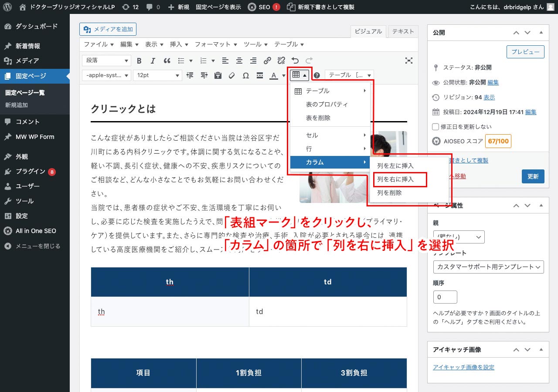Open the font size dropdown '12pt'

coord(157,75)
